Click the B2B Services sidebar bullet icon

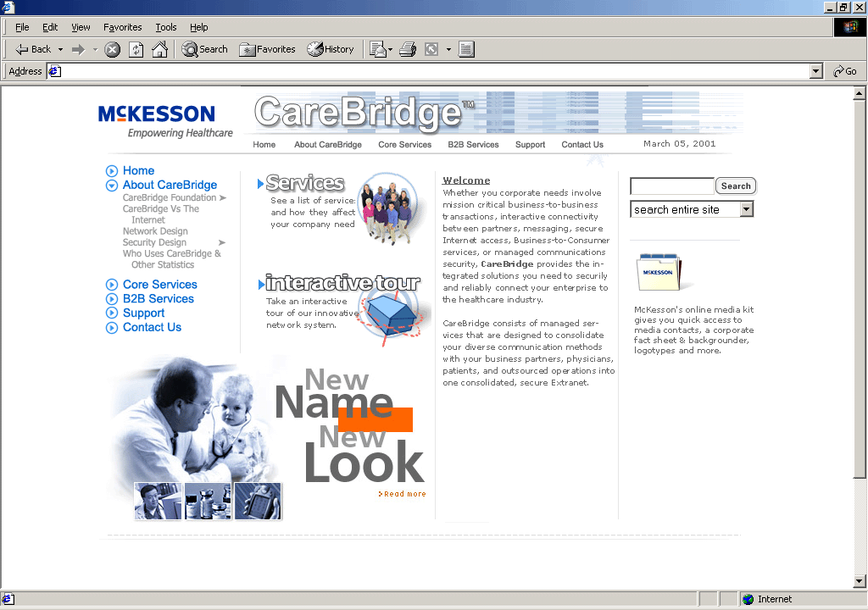point(112,299)
